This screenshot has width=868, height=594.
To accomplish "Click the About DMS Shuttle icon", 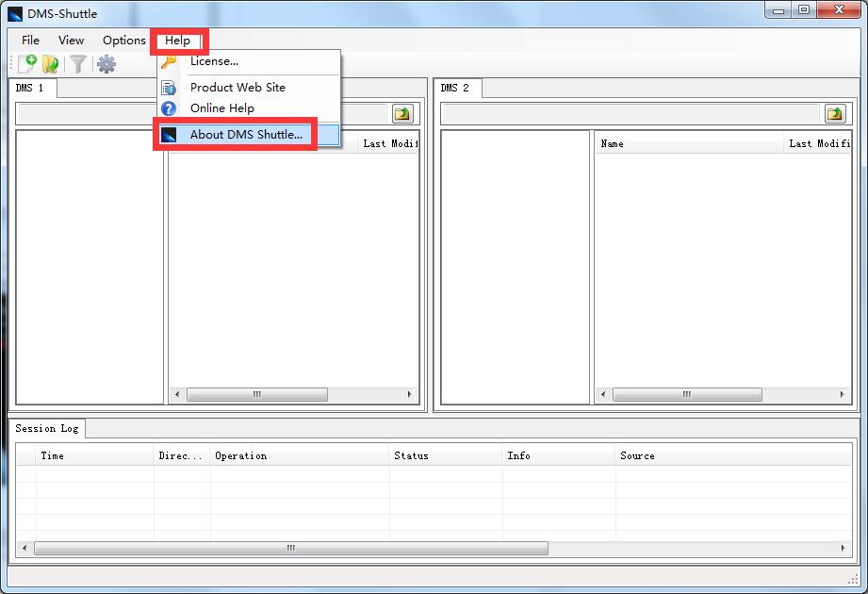I will click(169, 135).
